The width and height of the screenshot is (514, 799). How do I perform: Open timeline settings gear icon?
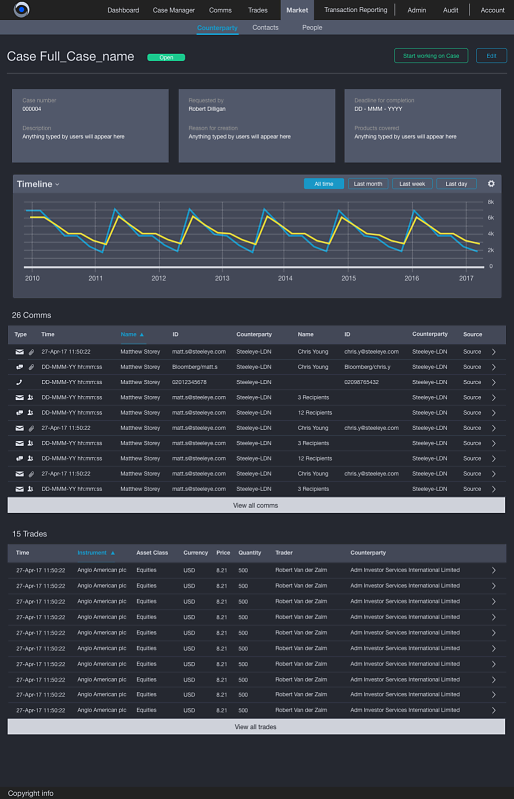491,184
